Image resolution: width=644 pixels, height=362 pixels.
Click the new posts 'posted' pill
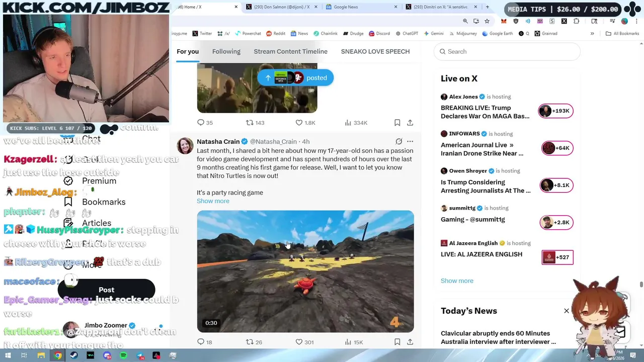point(295,78)
